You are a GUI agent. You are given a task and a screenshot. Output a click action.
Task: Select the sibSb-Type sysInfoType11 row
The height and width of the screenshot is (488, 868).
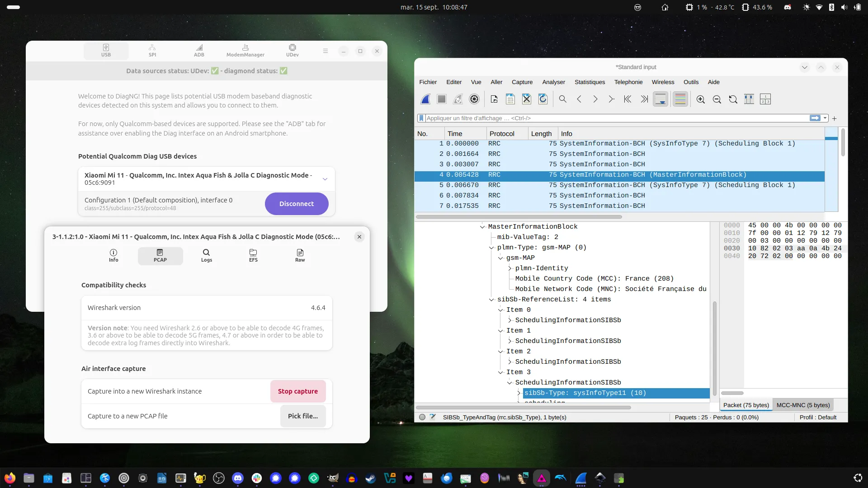pyautogui.click(x=616, y=393)
